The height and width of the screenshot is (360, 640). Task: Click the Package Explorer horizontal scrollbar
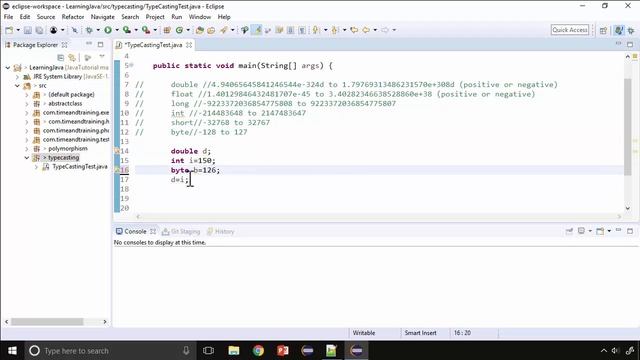(x=47, y=322)
